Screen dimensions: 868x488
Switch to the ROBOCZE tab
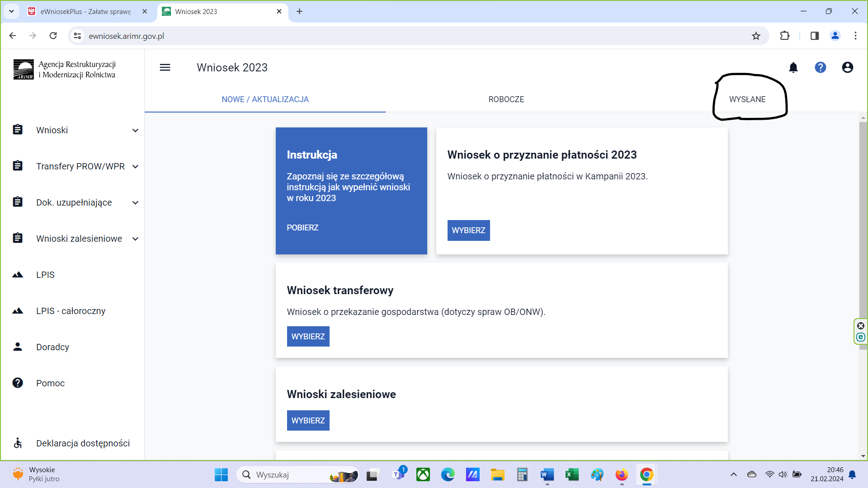point(506,99)
